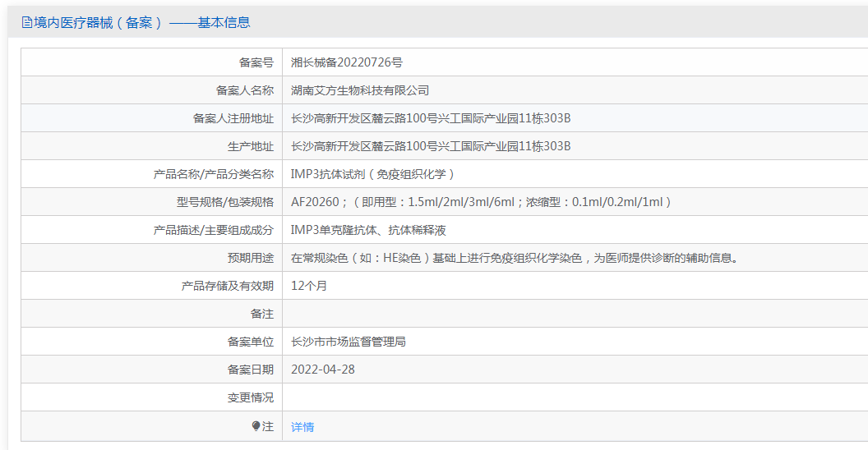
Task: Click the 注 label text
Action: click(268, 426)
